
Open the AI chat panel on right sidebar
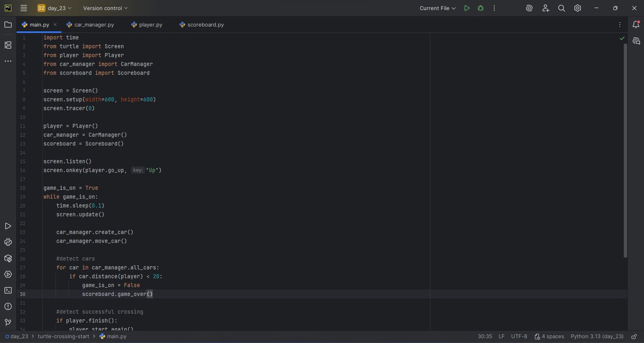(x=636, y=41)
